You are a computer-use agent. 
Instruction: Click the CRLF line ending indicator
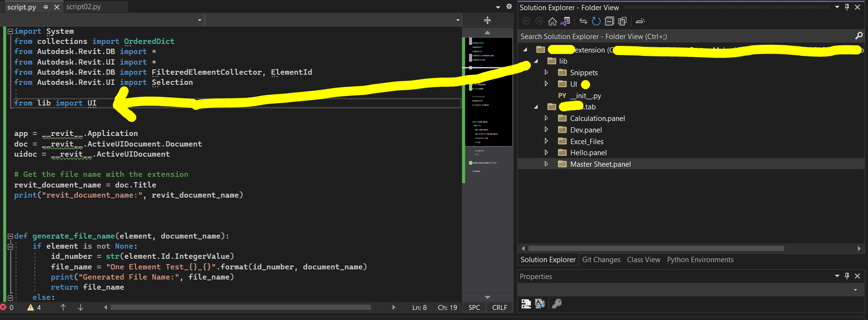(x=500, y=307)
